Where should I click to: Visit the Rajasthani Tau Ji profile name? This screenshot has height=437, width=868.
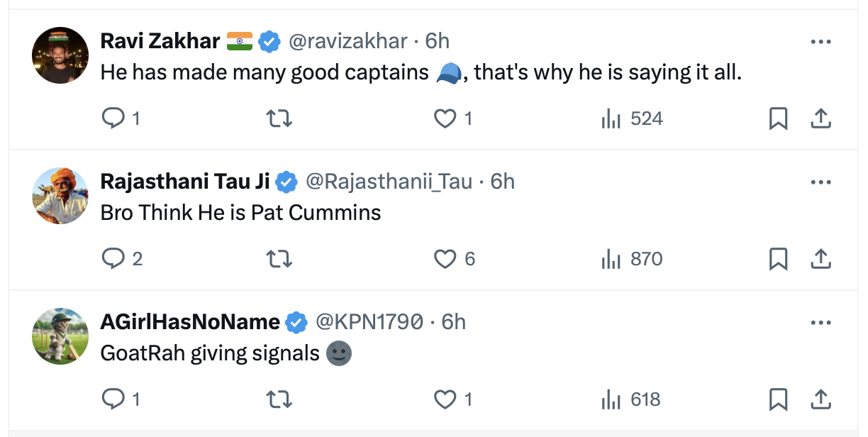click(185, 182)
